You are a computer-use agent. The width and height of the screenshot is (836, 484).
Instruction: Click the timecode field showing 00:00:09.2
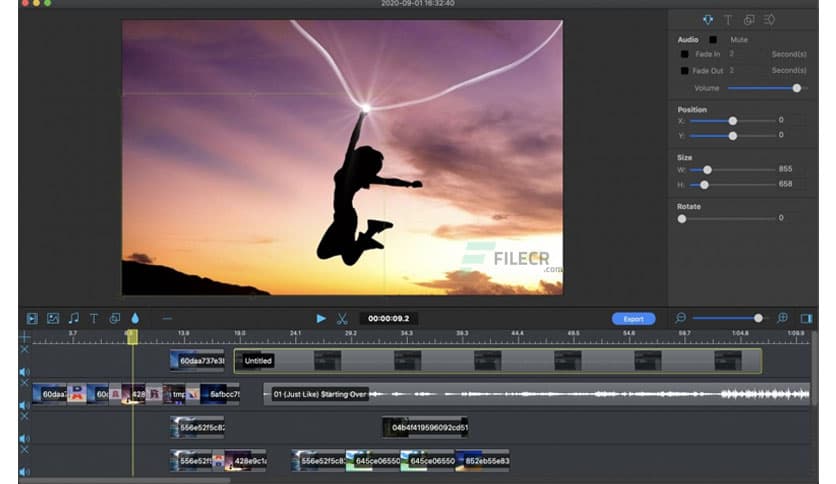(x=389, y=319)
